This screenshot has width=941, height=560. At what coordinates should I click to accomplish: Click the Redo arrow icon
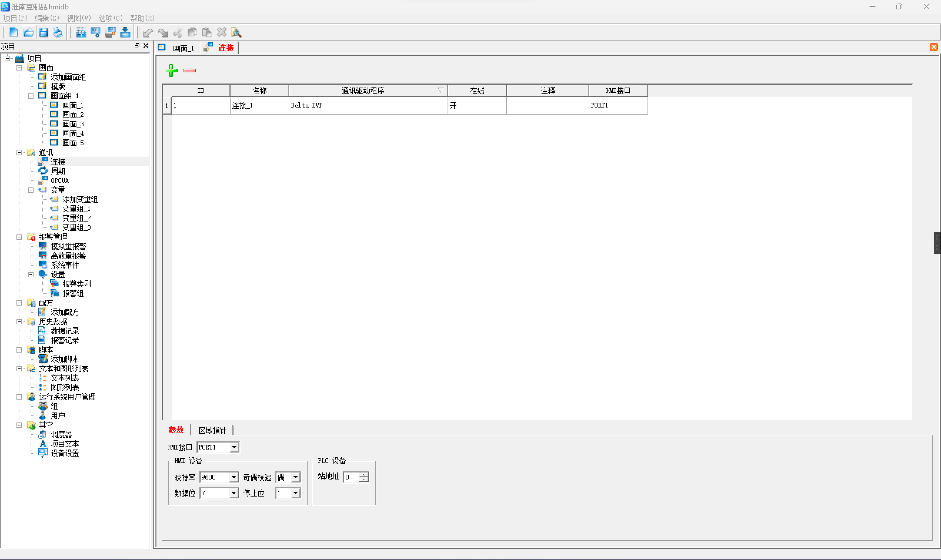click(163, 33)
